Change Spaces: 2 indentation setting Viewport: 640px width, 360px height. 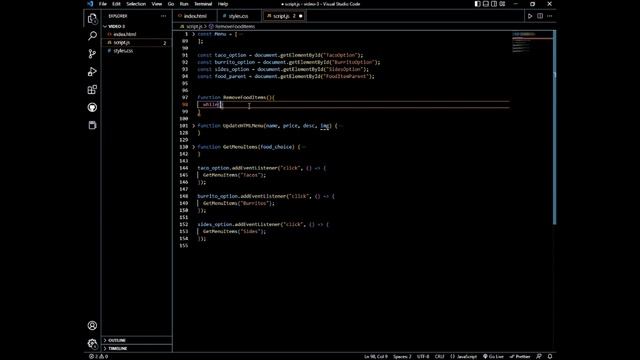[402, 356]
